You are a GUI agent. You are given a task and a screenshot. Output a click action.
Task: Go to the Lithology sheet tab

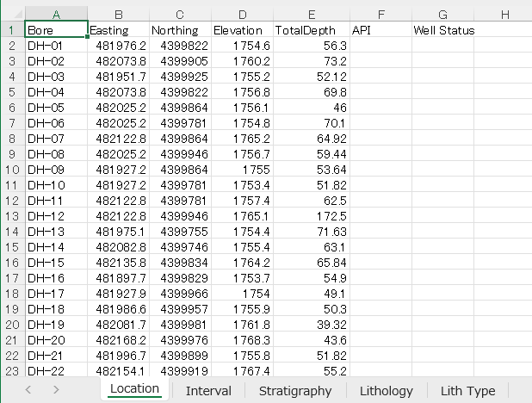point(386,390)
